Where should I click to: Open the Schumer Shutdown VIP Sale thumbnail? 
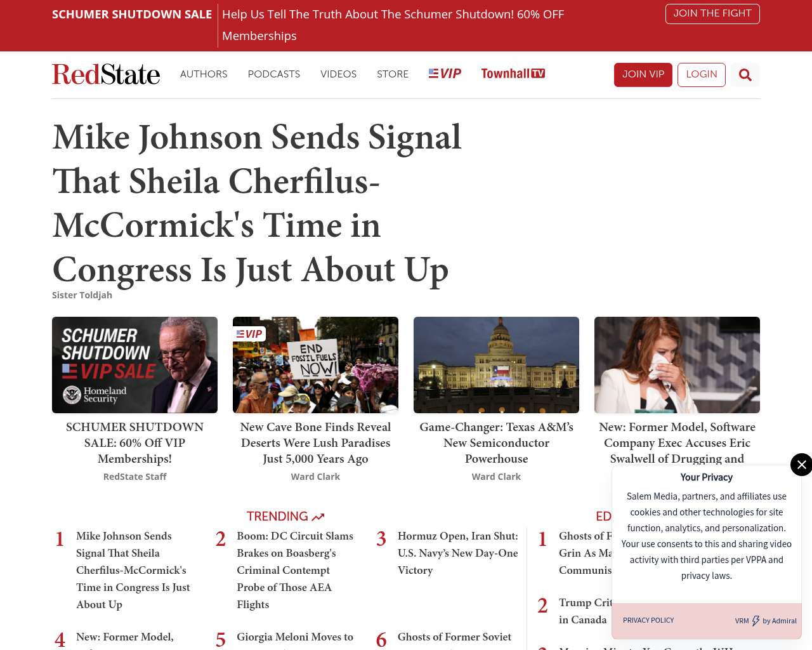[x=134, y=365]
